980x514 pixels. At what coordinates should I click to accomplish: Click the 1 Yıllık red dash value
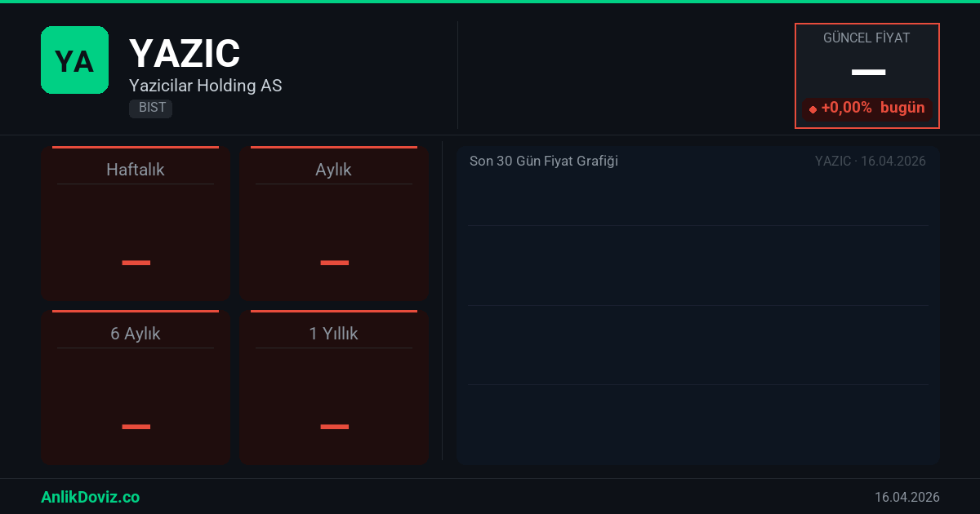pyautogui.click(x=334, y=427)
